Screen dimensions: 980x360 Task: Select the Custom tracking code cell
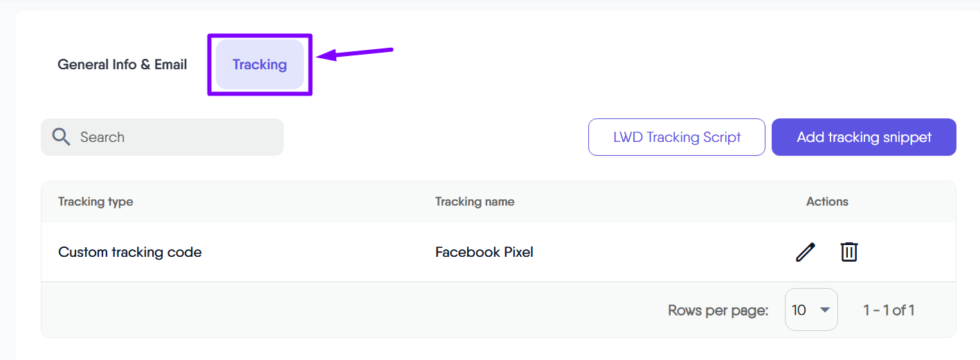pyautogui.click(x=130, y=252)
